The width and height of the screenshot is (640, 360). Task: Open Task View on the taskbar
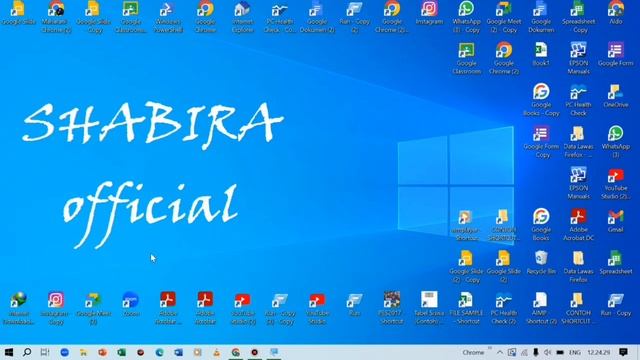[x=45, y=352]
